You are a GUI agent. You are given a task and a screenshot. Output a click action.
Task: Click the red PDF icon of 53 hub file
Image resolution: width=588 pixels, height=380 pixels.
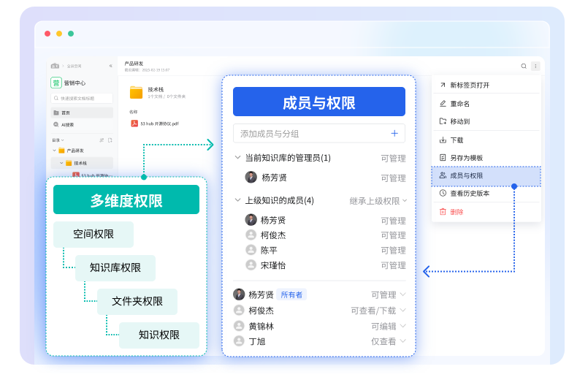click(134, 123)
